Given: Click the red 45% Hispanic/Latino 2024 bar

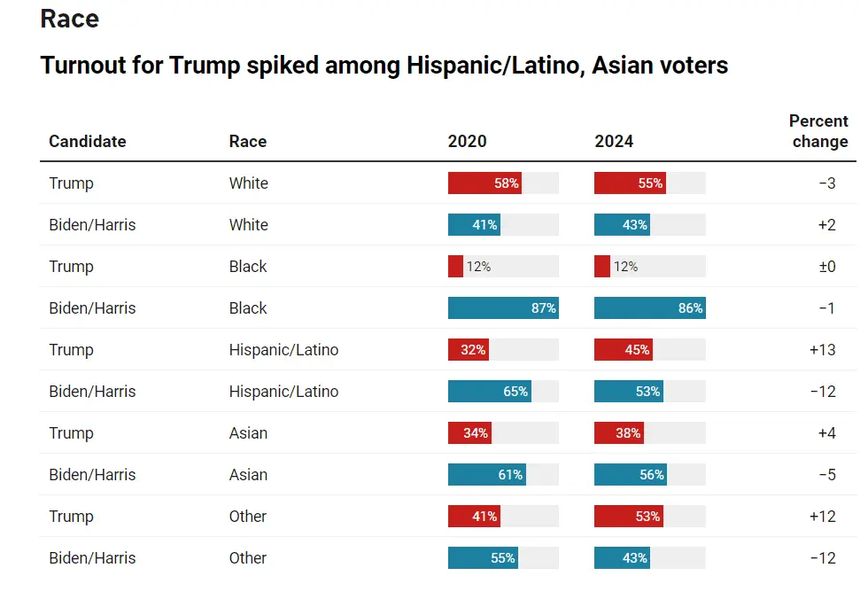Looking at the screenshot, I should (623, 350).
